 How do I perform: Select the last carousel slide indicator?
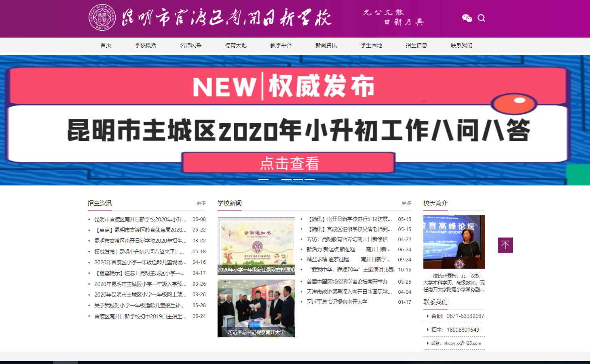click(x=309, y=179)
